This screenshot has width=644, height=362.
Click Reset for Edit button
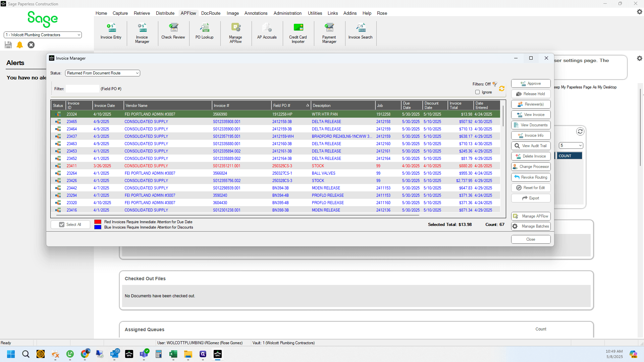[x=531, y=188]
